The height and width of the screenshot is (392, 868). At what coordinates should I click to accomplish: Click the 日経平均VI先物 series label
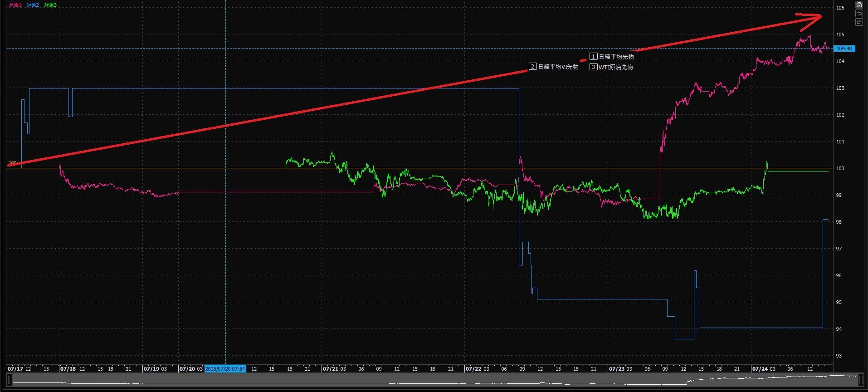[558, 67]
